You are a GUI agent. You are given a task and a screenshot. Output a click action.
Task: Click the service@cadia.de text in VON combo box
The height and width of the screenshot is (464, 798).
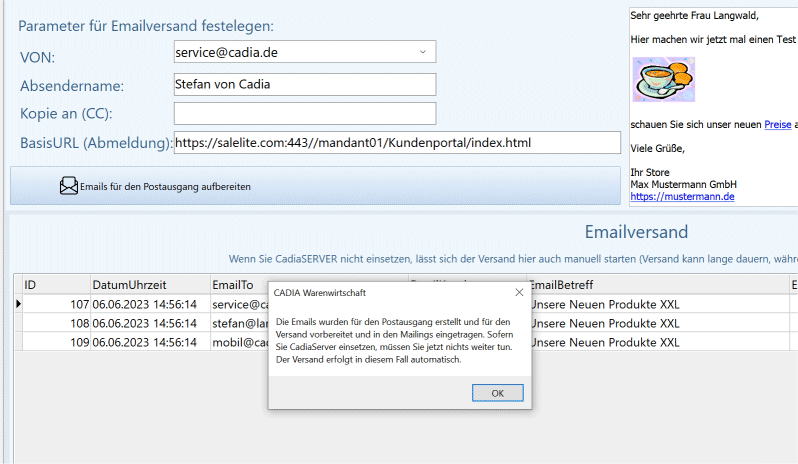pos(226,52)
